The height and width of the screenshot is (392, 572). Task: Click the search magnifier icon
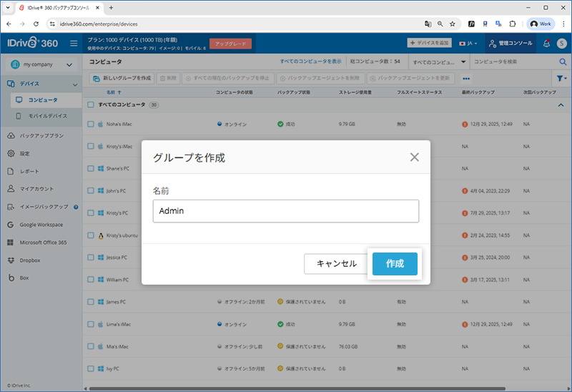pyautogui.click(x=562, y=62)
